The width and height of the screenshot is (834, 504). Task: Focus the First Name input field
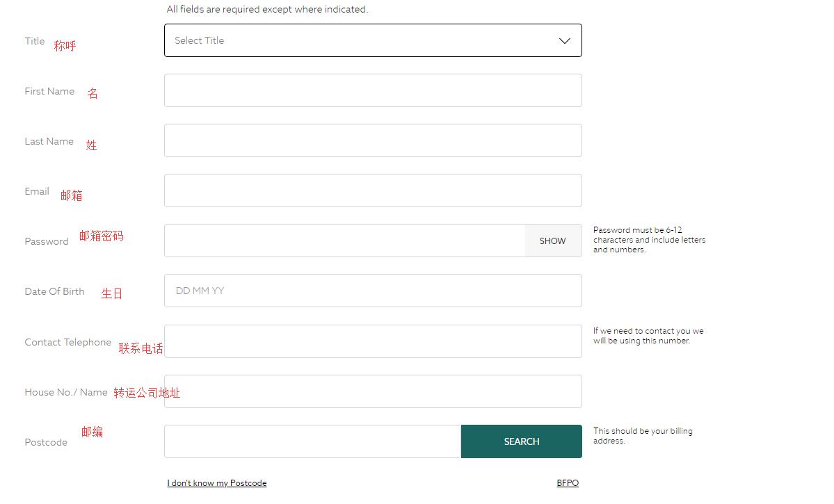[373, 90]
